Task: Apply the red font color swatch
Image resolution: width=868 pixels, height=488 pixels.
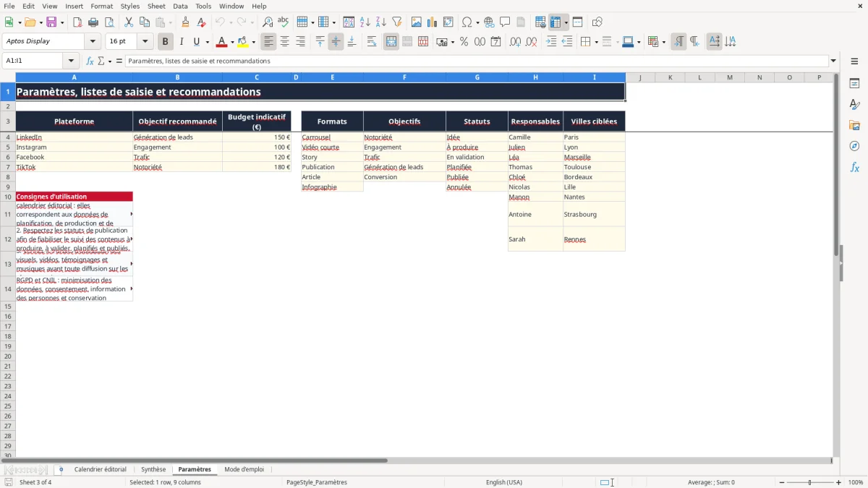Action: 222,42
